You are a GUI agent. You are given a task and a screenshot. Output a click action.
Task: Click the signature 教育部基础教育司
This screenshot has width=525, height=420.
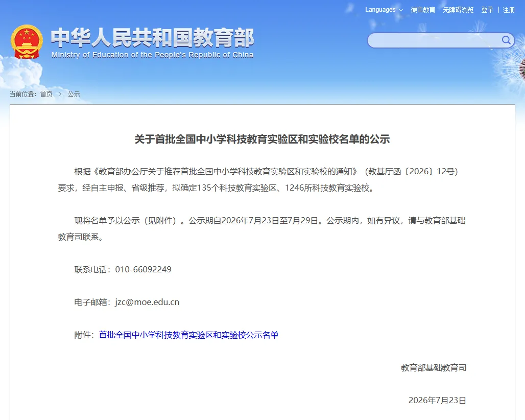coord(434,368)
